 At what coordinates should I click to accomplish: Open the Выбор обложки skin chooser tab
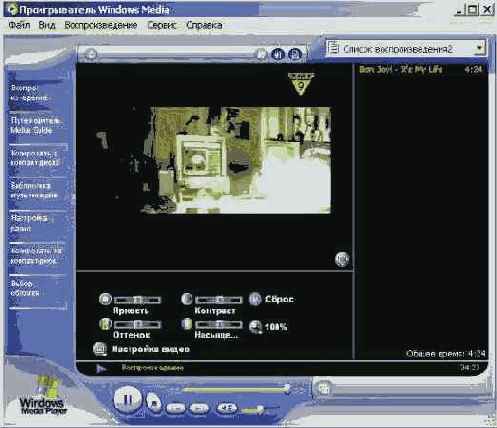click(x=25, y=288)
